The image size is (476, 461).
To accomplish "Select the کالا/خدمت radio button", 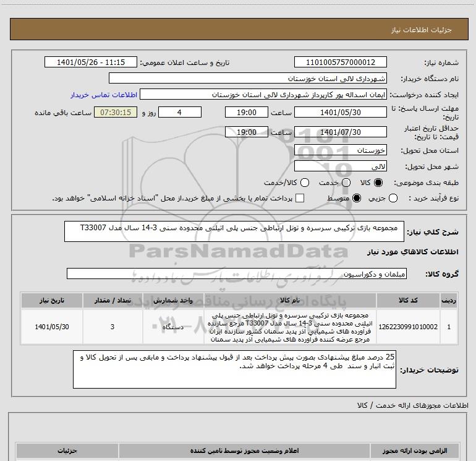I will tap(305, 183).
